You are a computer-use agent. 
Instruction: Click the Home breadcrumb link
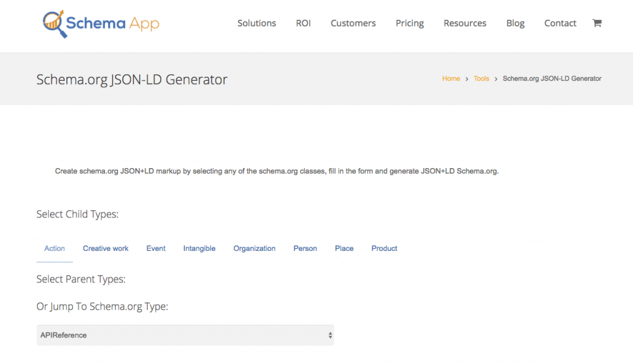451,78
